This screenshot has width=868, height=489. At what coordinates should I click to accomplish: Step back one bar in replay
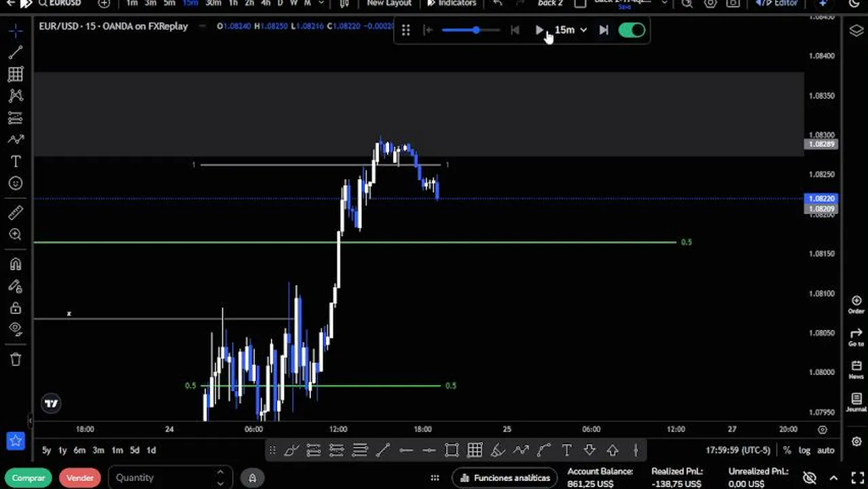(515, 30)
